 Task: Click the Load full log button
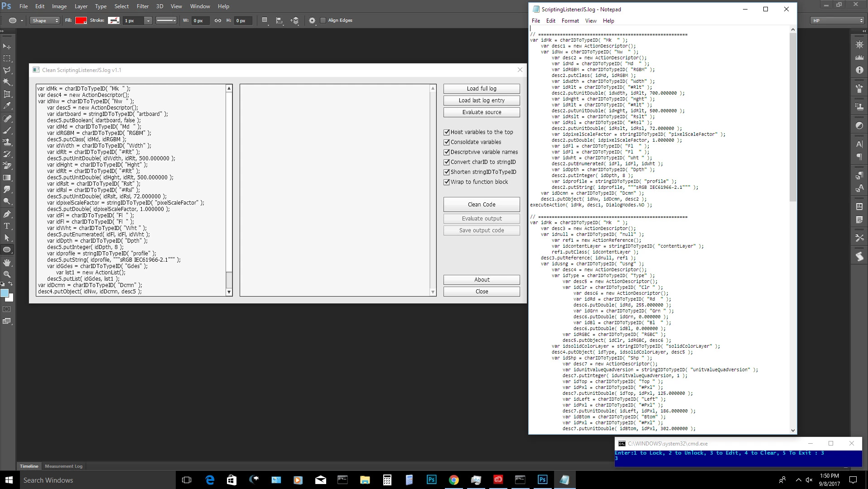point(482,89)
